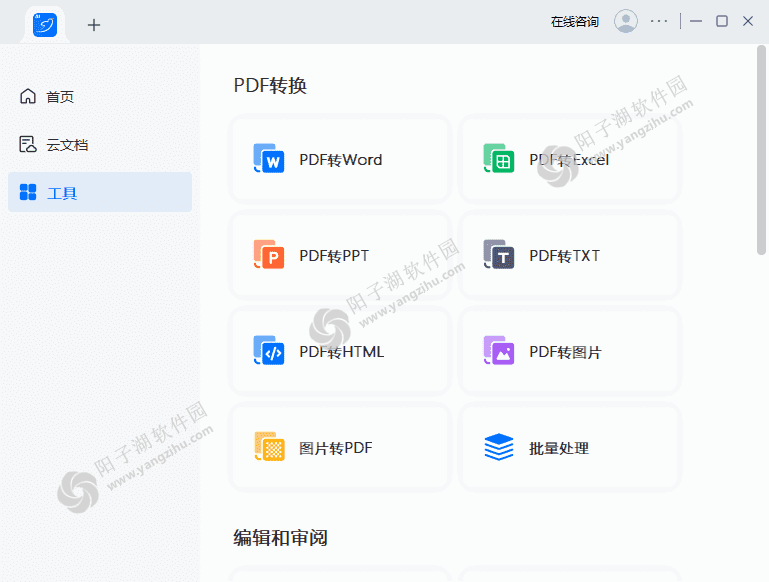Click the PDF转Excel green icon

[499, 158]
